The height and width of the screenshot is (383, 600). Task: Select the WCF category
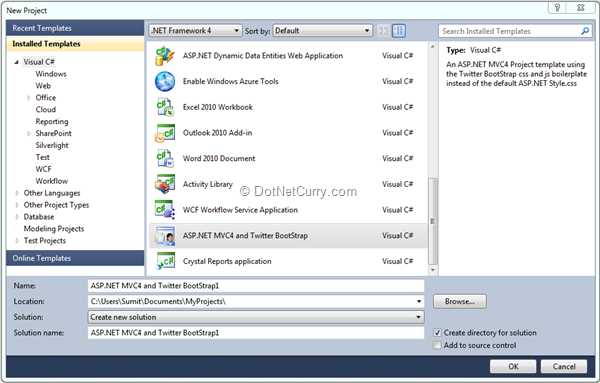(43, 169)
